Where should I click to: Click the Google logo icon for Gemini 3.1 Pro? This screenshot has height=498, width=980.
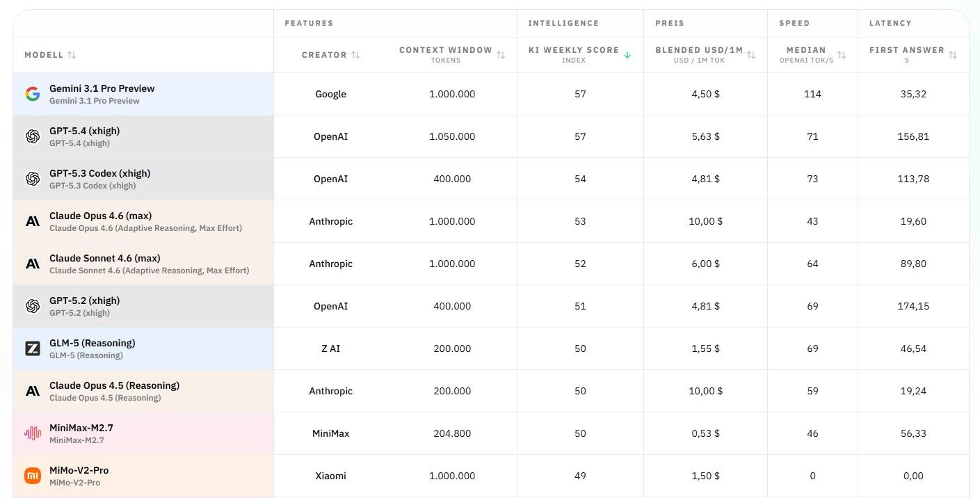click(33, 94)
